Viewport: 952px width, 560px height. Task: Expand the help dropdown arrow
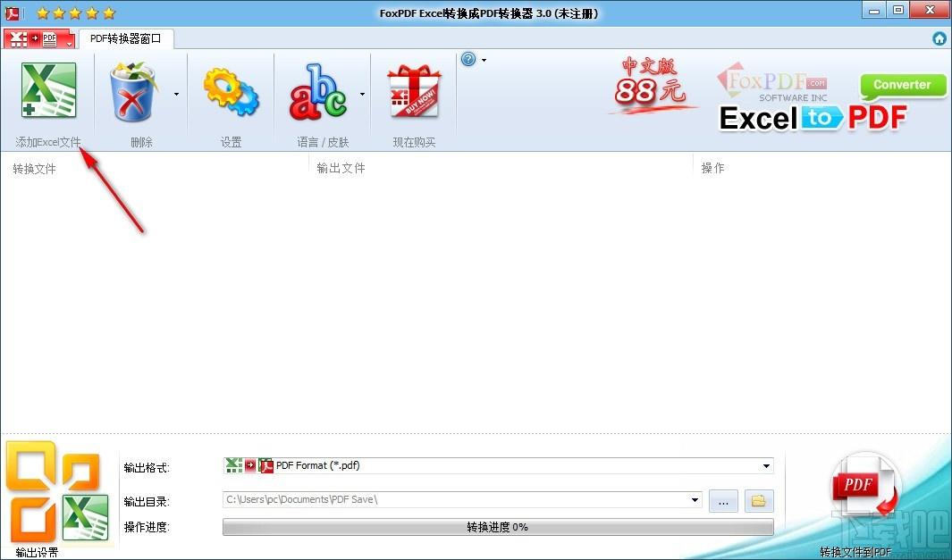484,60
